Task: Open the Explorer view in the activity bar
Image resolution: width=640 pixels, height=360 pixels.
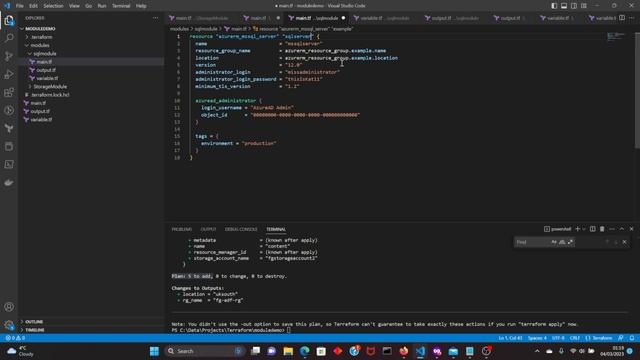Action: coord(9,20)
